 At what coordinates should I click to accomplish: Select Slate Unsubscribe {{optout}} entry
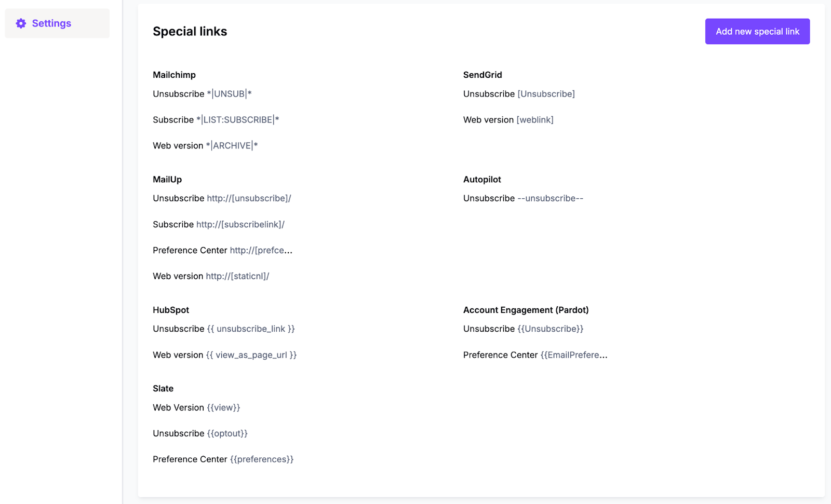click(200, 433)
